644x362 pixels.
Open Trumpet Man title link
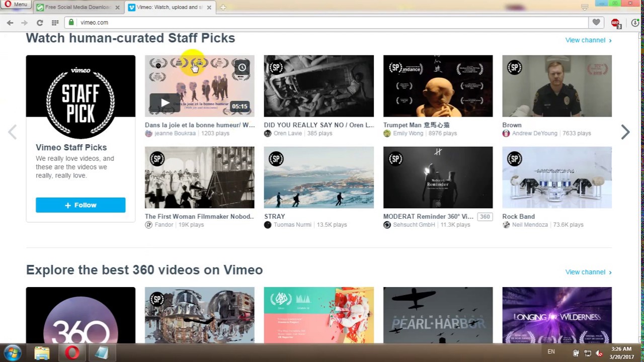pos(417,125)
